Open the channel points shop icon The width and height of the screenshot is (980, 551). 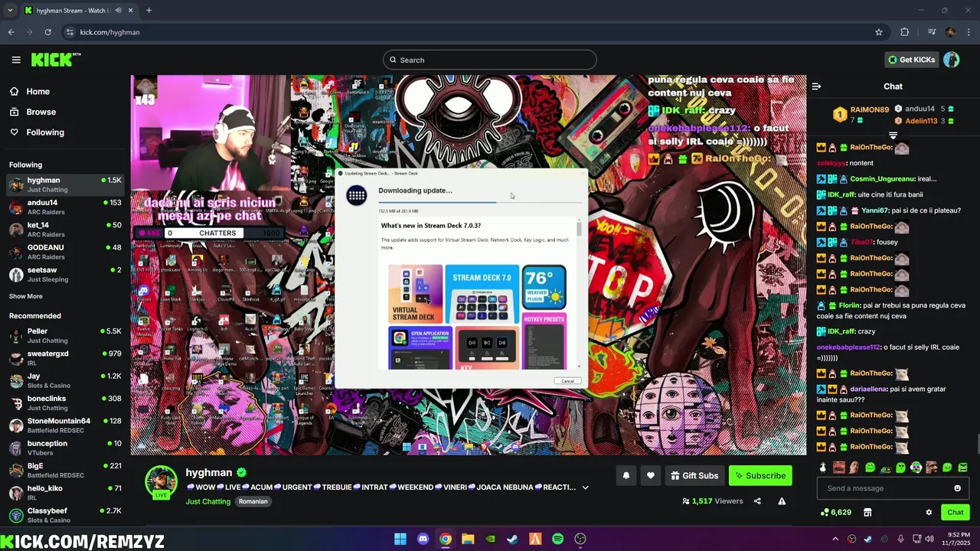[867, 512]
